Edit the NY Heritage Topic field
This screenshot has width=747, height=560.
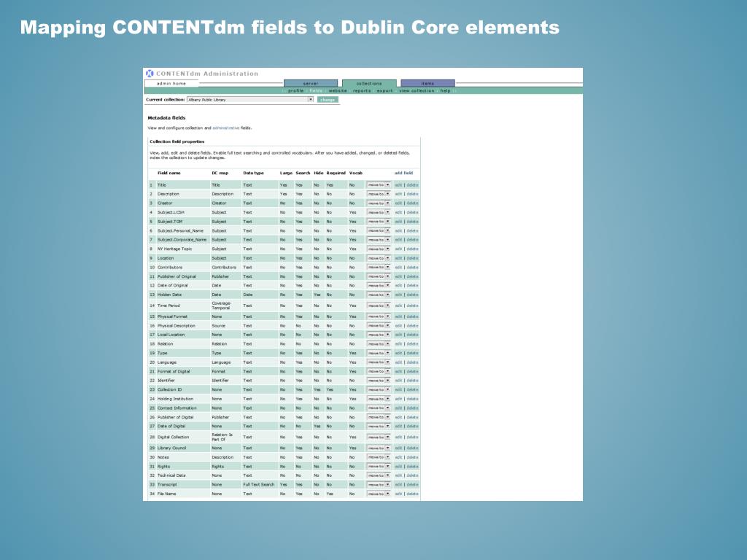point(398,249)
